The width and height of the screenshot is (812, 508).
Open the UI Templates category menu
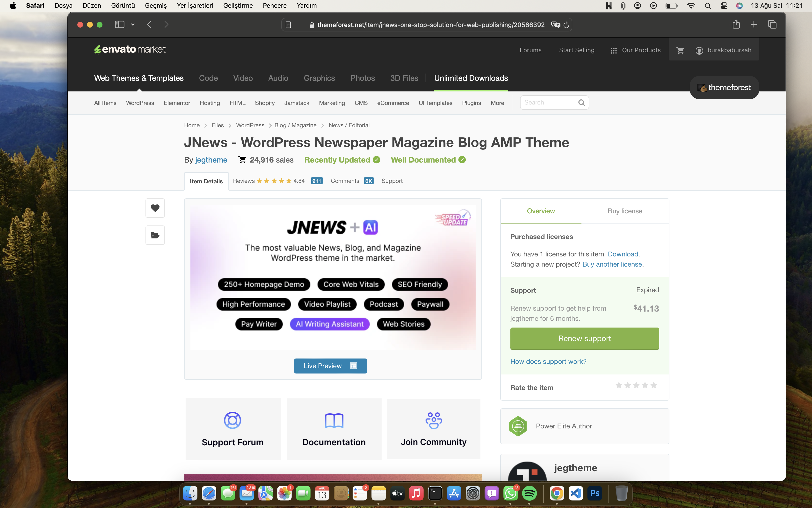[435, 103]
